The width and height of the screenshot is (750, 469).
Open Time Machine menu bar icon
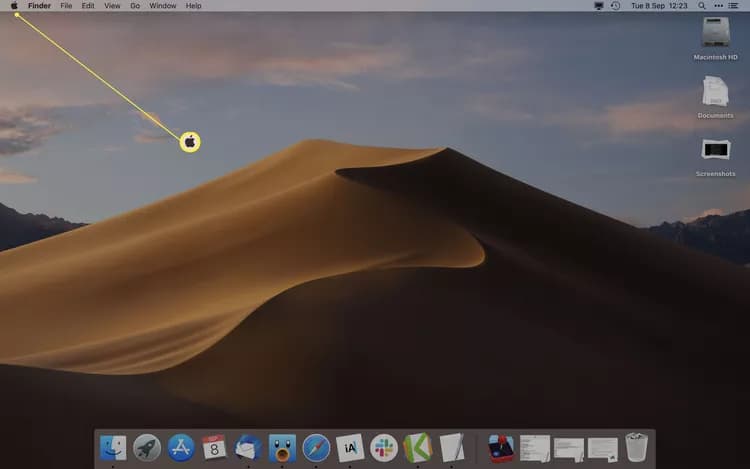click(x=616, y=6)
